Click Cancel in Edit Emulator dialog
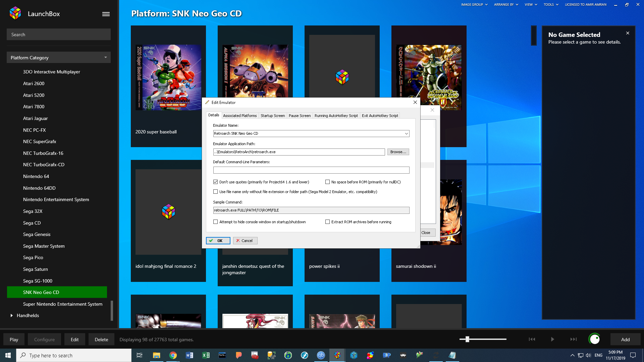The width and height of the screenshot is (644, 362). tap(245, 241)
